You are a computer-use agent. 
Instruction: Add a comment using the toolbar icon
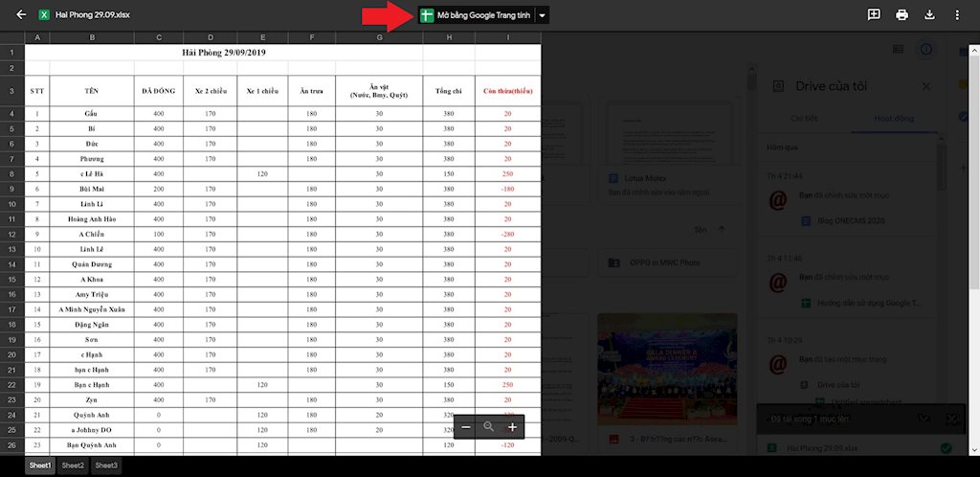(x=874, y=15)
